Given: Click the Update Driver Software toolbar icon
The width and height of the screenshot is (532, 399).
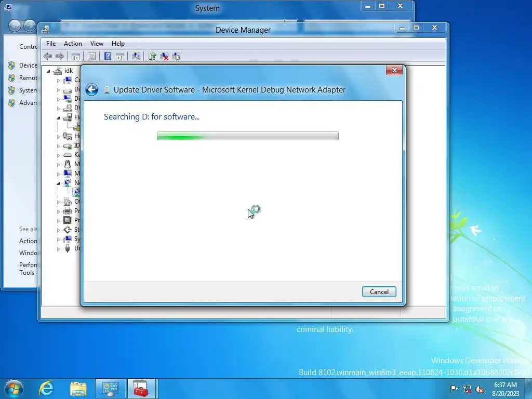Looking at the screenshot, I should click(x=152, y=56).
